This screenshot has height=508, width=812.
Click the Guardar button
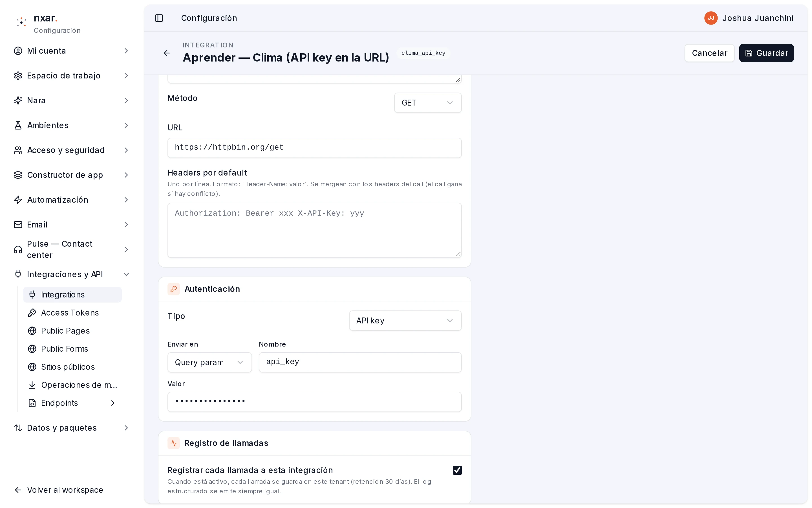pyautogui.click(x=766, y=53)
